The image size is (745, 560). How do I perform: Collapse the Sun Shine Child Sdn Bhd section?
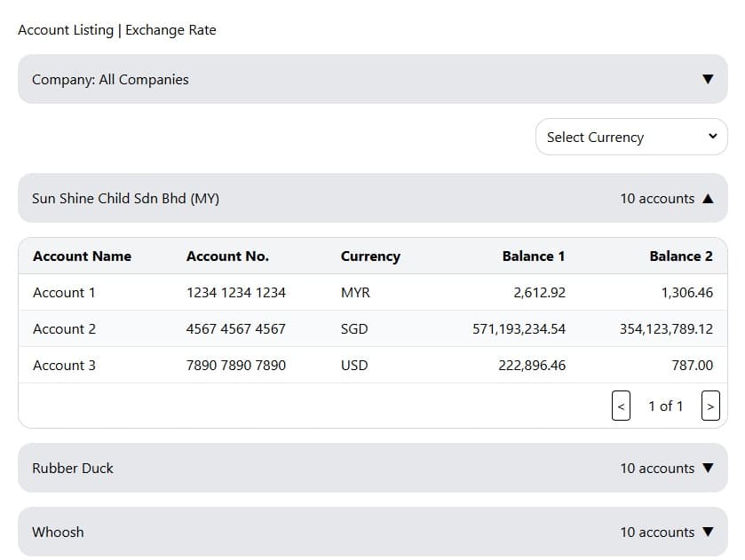(x=373, y=198)
